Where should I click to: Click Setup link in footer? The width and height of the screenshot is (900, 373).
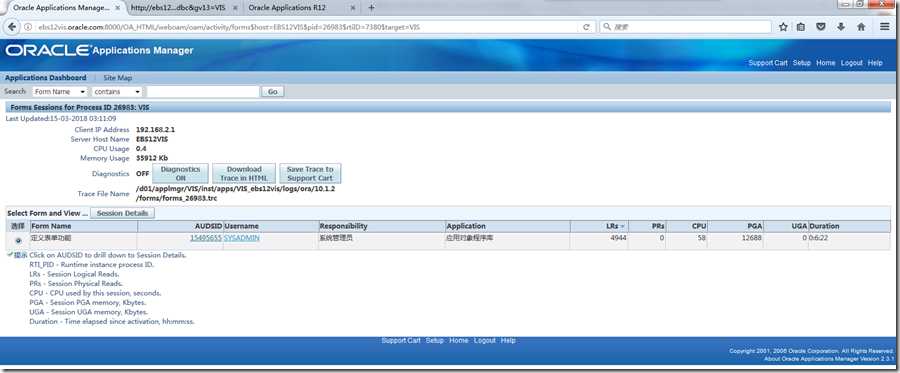tap(435, 340)
